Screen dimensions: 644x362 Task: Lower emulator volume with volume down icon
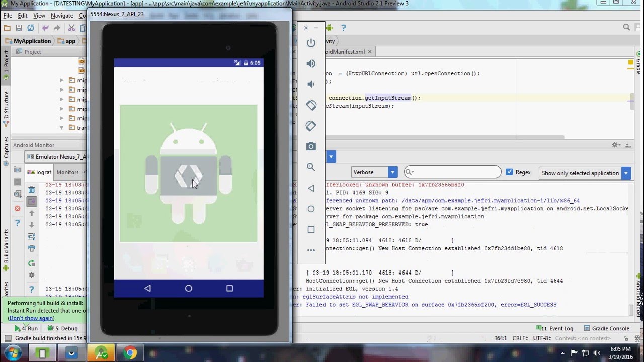[x=311, y=84]
